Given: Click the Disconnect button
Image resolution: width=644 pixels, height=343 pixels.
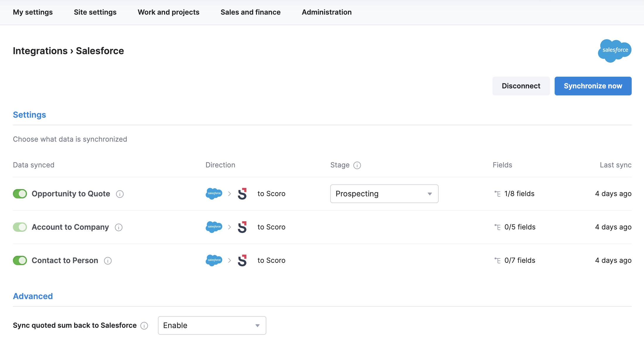Looking at the screenshot, I should pyautogui.click(x=521, y=86).
